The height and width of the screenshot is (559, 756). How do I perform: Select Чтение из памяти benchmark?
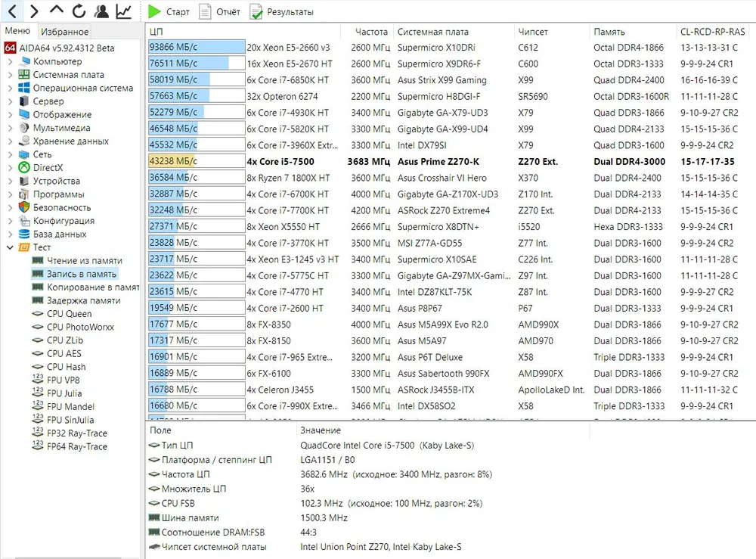coord(84,260)
